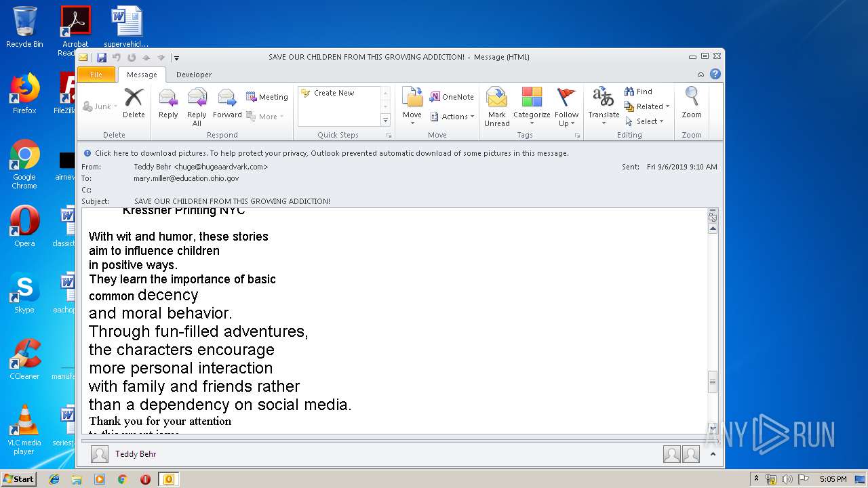Open the Categorize color menu
This screenshot has height=488, width=868.
(x=532, y=107)
